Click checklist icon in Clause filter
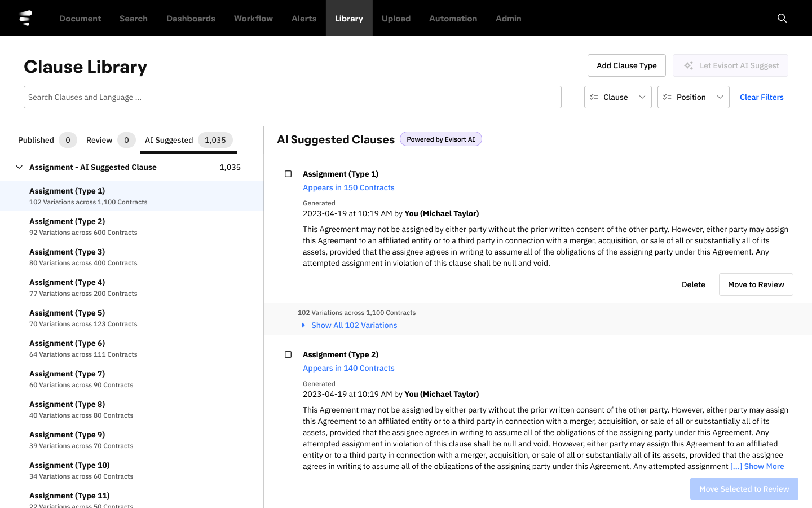The height and width of the screenshot is (508, 812). click(594, 97)
